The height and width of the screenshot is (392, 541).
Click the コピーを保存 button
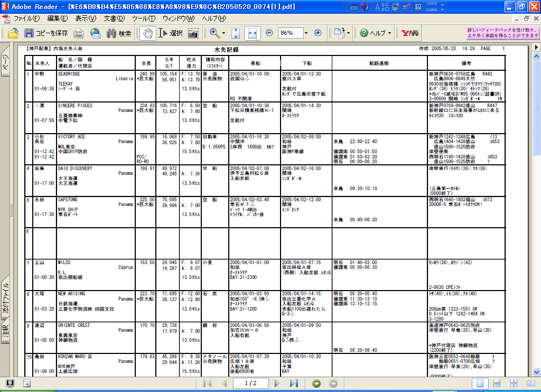pyautogui.click(x=46, y=33)
